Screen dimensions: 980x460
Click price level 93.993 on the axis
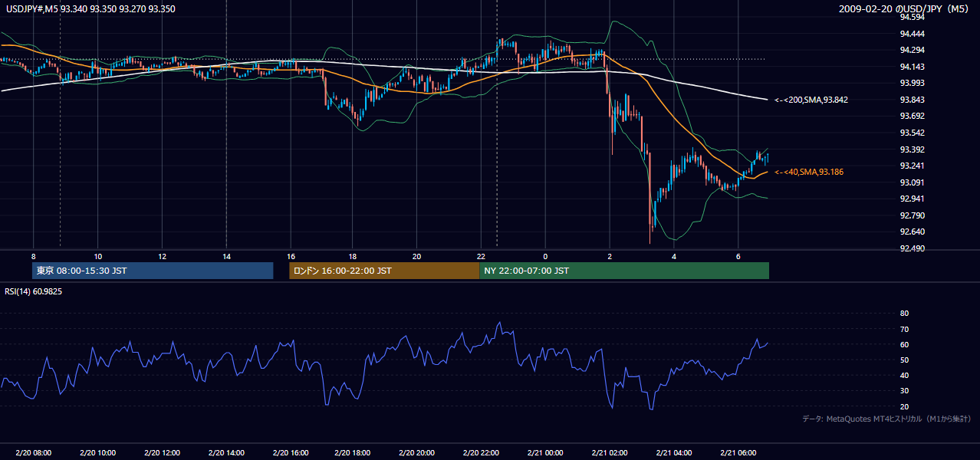[912, 83]
